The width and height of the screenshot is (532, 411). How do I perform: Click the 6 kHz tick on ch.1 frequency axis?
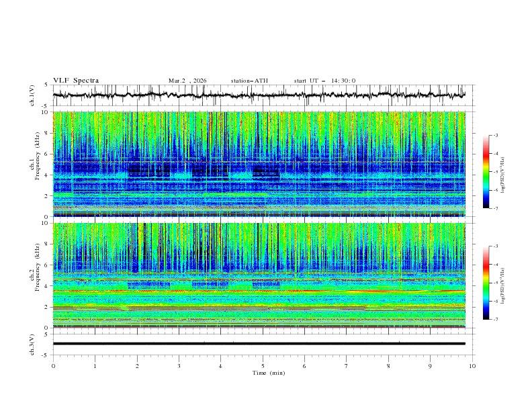click(48, 154)
